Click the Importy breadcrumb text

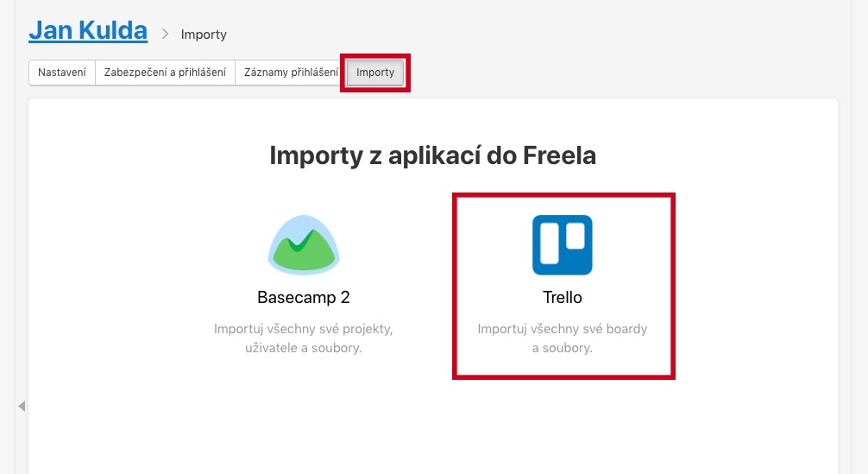click(204, 35)
